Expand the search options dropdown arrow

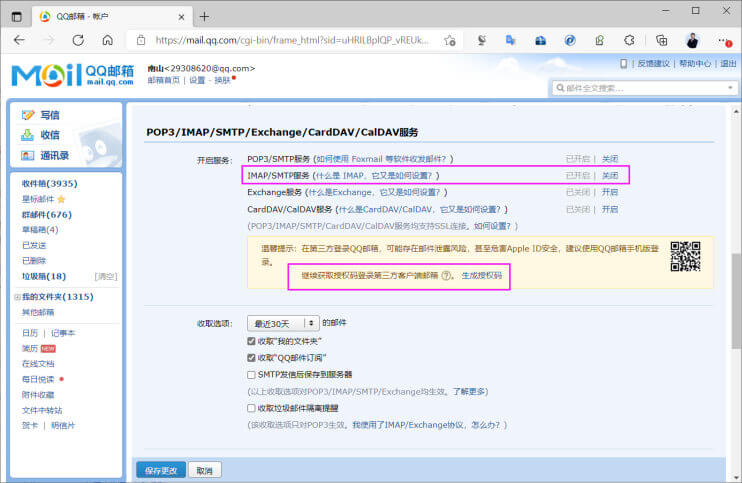coord(730,88)
